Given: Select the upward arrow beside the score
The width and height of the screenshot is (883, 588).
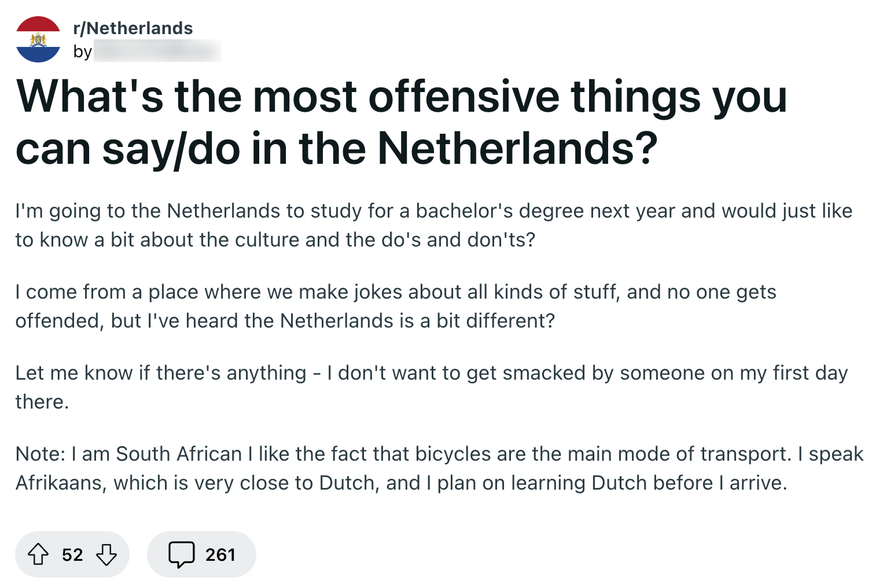Looking at the screenshot, I should (x=39, y=554).
